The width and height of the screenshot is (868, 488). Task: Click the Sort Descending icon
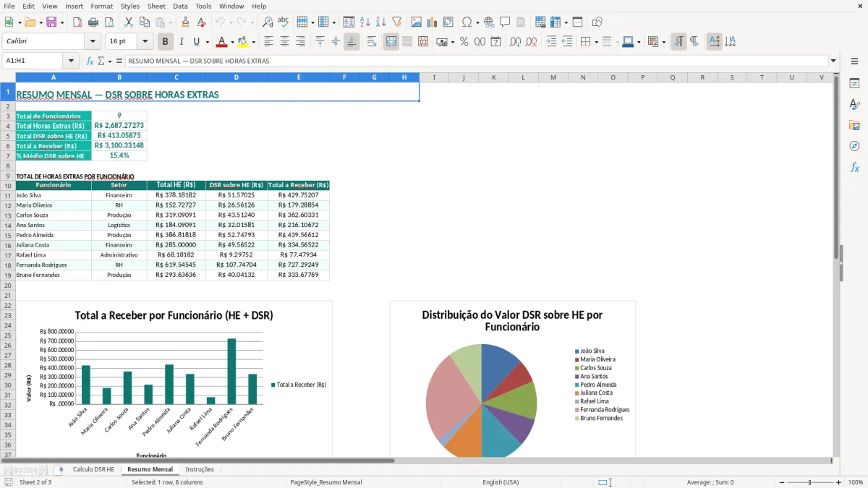[381, 22]
